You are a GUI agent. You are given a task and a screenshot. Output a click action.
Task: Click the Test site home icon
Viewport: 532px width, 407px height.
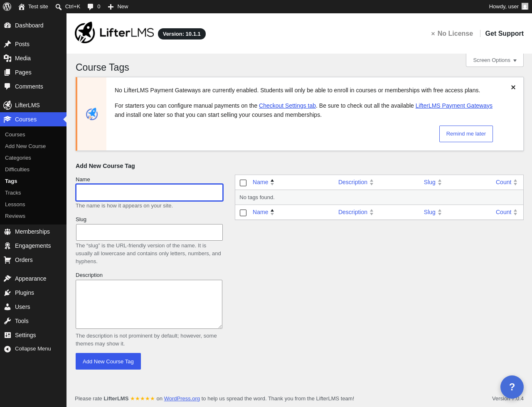point(22,7)
